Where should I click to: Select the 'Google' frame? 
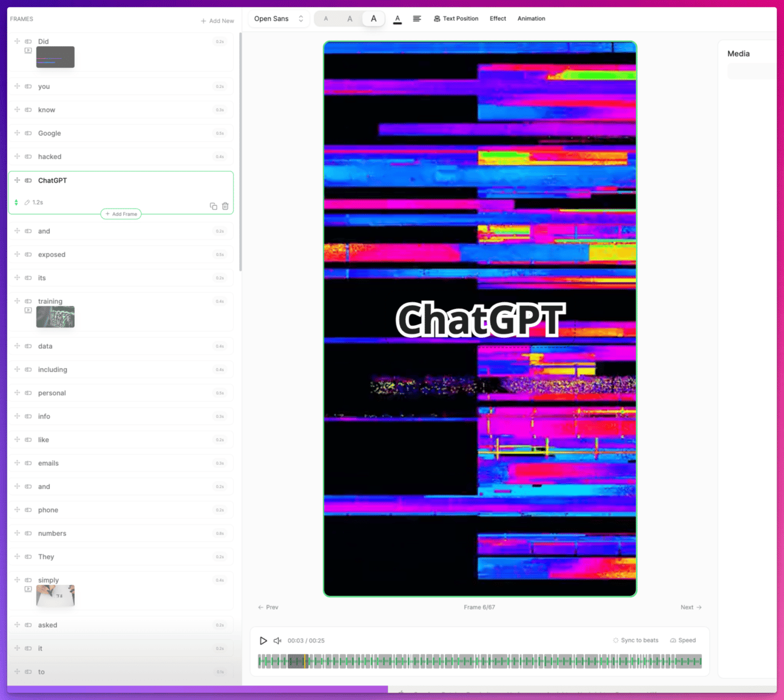click(x=121, y=133)
